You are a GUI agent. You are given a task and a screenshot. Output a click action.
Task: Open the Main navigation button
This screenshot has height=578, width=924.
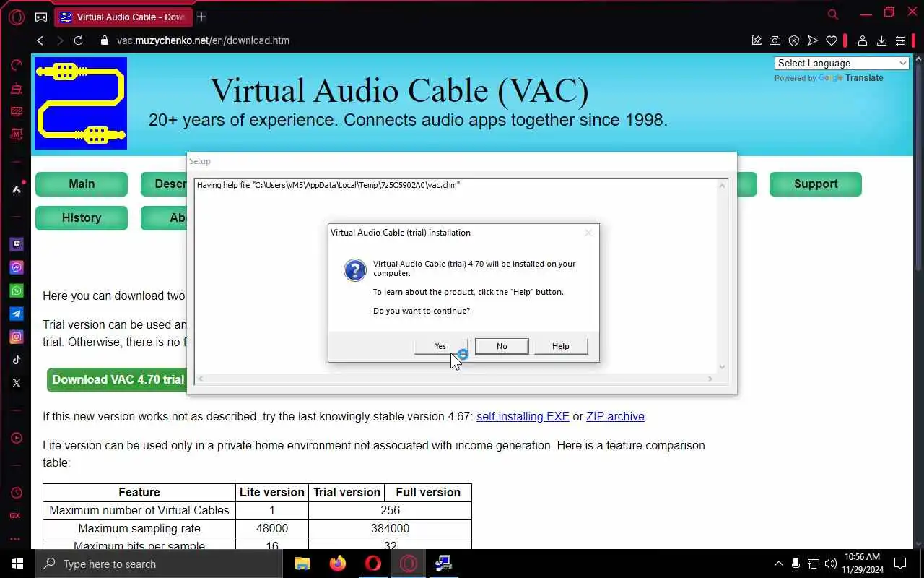[82, 184]
